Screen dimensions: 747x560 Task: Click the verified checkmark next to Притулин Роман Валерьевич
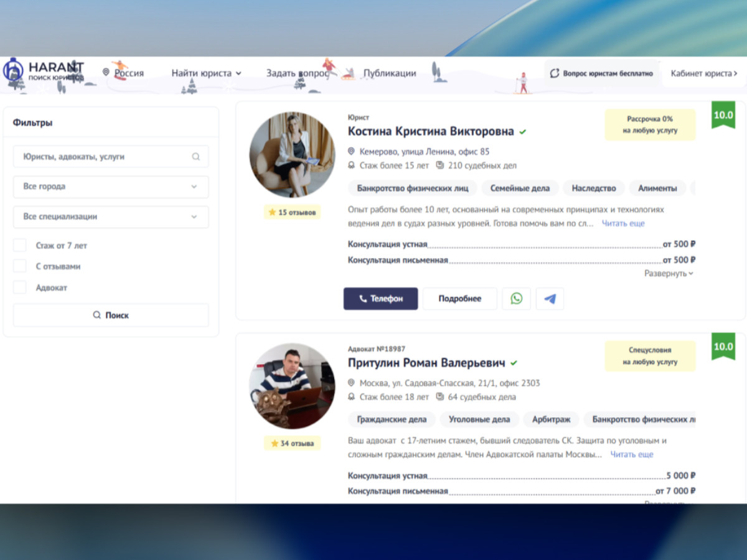(514, 363)
